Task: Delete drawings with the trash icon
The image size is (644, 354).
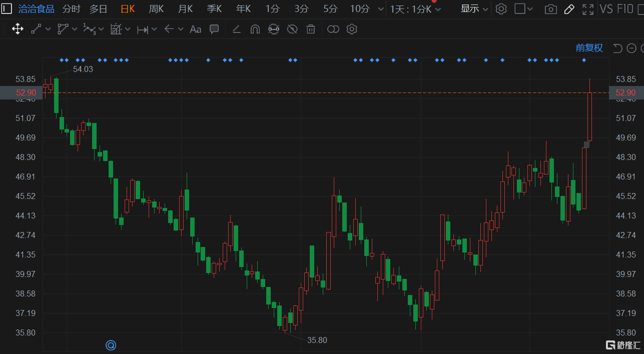Action: coord(311,29)
